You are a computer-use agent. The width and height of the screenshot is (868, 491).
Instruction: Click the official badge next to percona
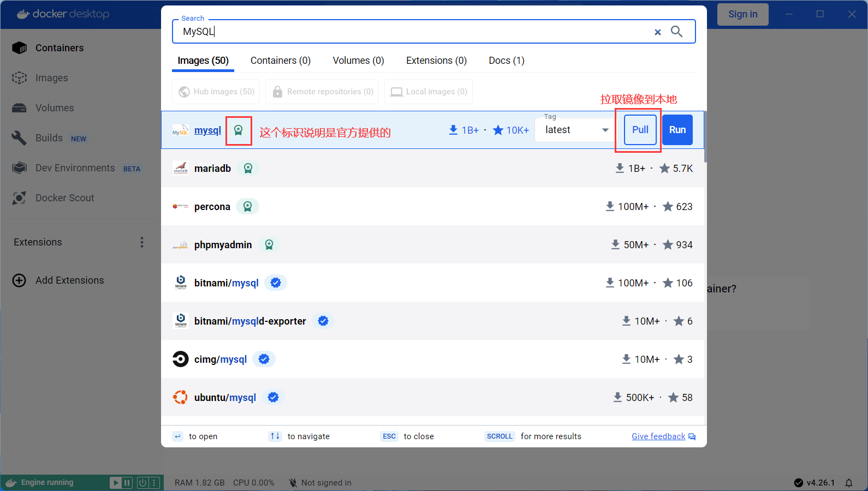coord(247,206)
